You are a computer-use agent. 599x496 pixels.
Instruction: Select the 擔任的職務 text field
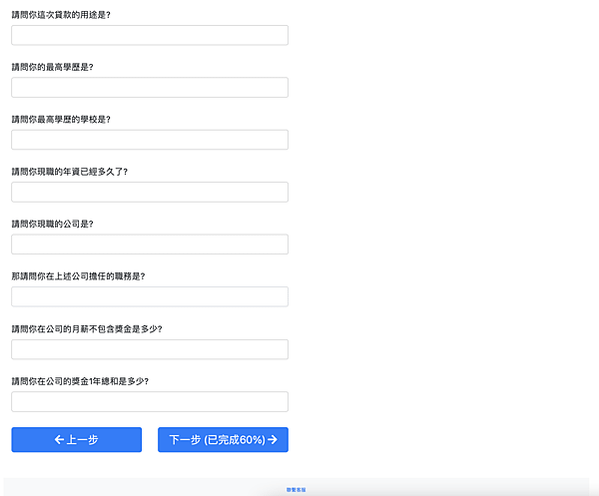pos(150,297)
